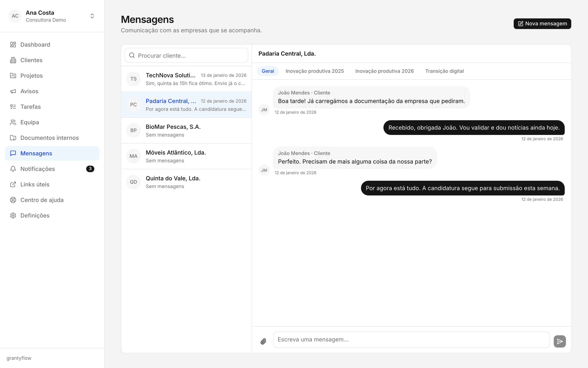Click the 'Perfeito. Precisam de mais' message

pos(355,158)
